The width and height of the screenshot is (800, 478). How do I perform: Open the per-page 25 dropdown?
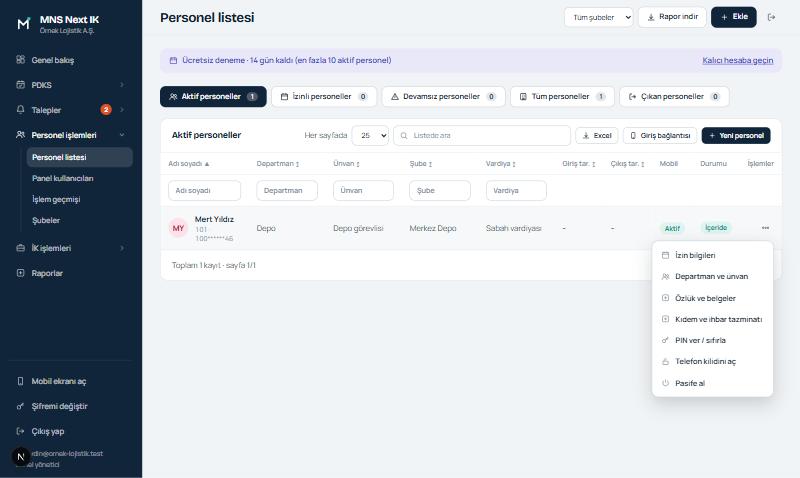click(370, 135)
